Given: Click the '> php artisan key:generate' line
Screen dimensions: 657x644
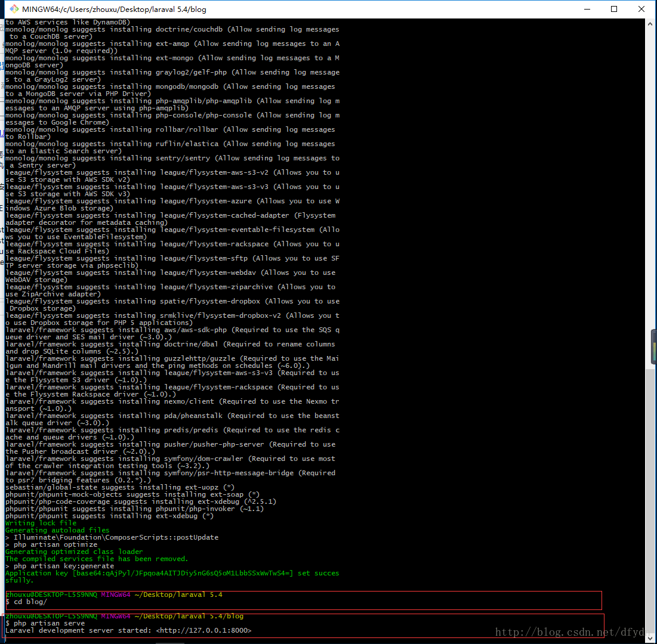Looking at the screenshot, I should (60, 566).
